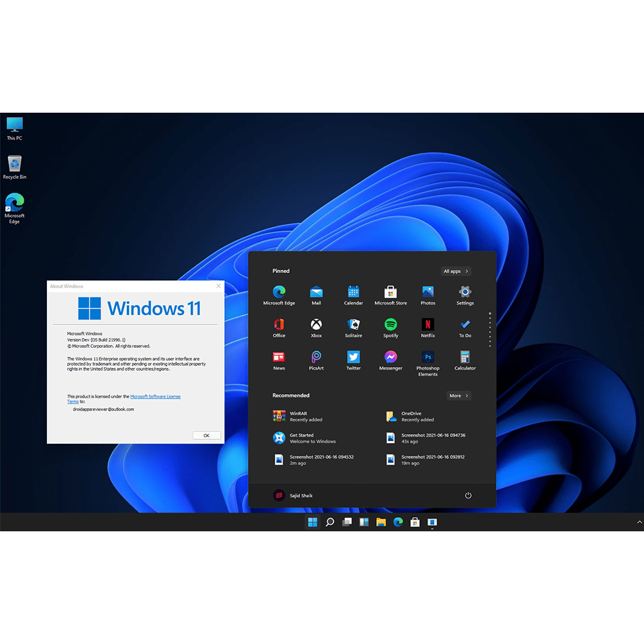Click the "About Windows" title bar text
The height and width of the screenshot is (644, 644).
66,287
